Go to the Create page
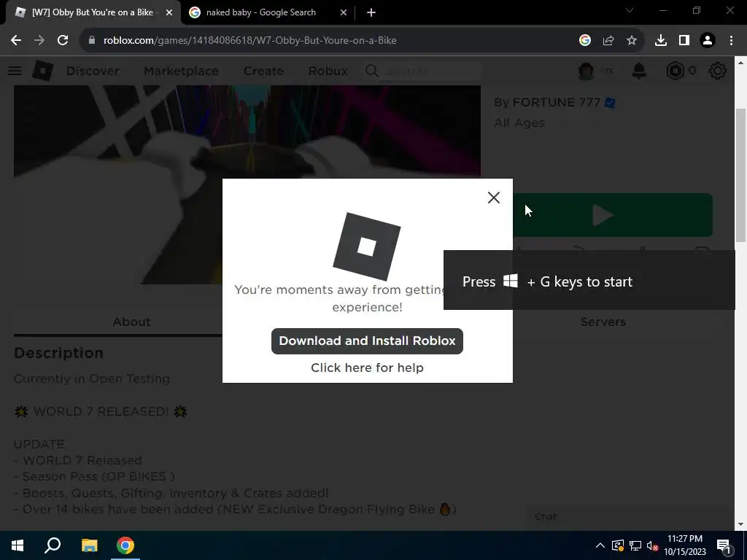The width and height of the screenshot is (747, 560). pos(263,71)
